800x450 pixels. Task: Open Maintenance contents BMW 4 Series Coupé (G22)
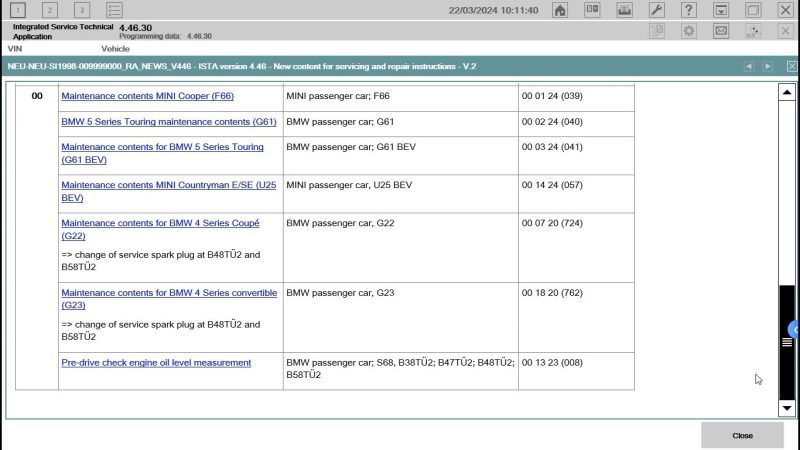[160, 230]
